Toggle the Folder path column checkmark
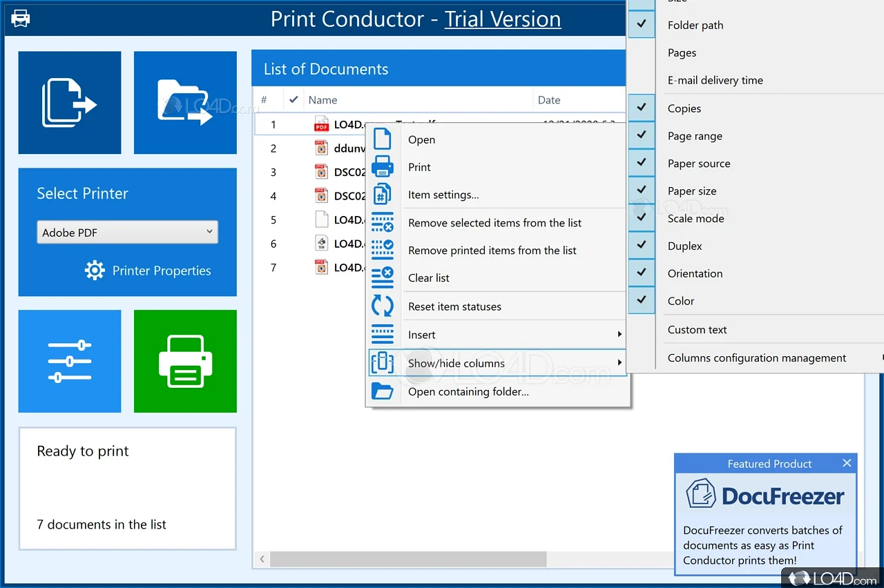Screen dimensions: 884x588 click(x=642, y=24)
